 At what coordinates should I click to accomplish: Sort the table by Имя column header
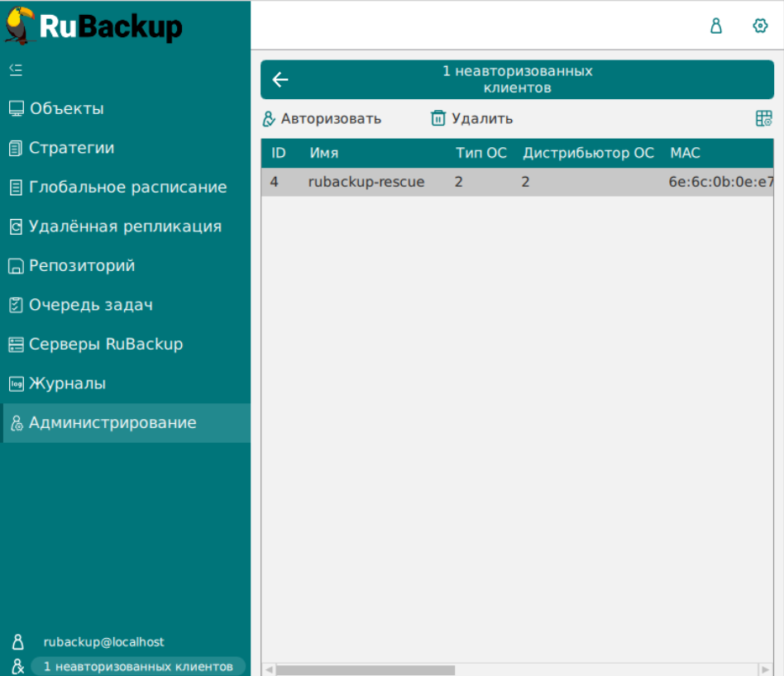324,153
